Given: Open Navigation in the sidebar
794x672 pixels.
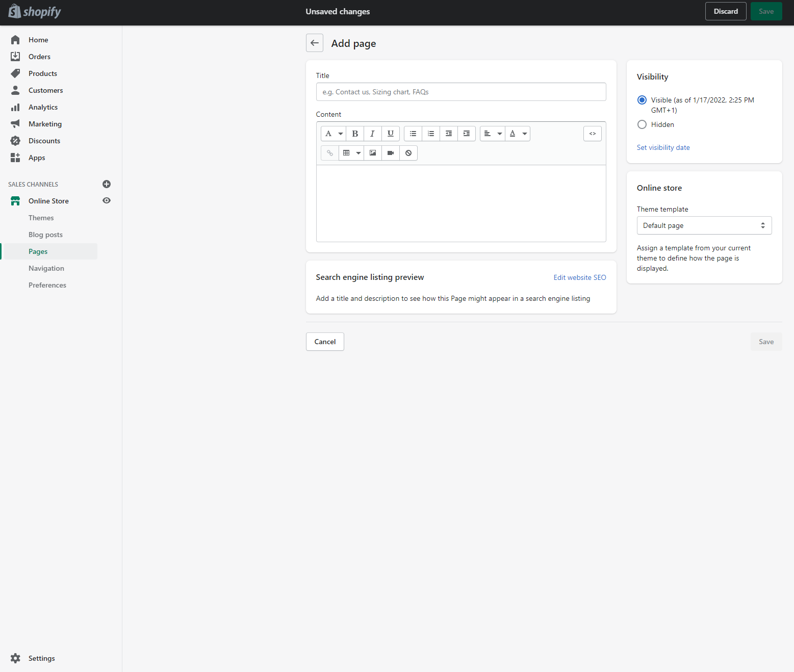Looking at the screenshot, I should [46, 268].
